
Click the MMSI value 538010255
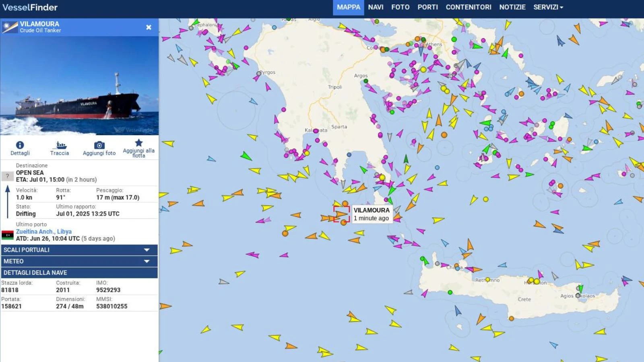pyautogui.click(x=111, y=306)
